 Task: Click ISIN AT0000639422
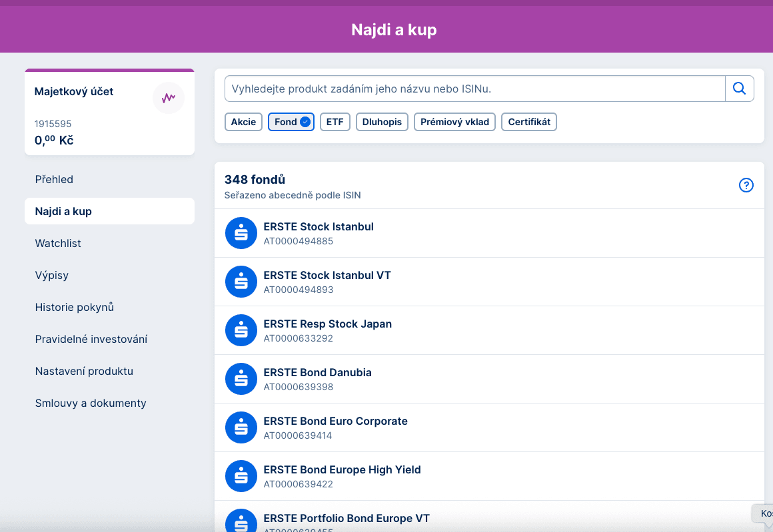click(299, 484)
